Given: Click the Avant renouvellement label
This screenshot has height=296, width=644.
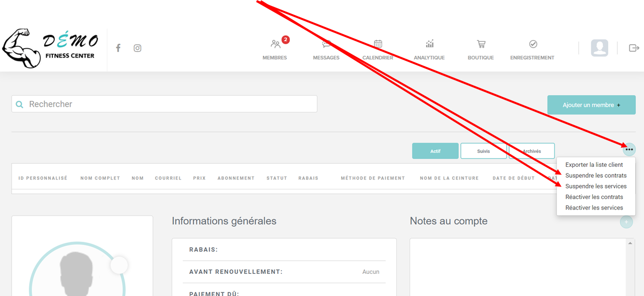Looking at the screenshot, I should pos(236,272).
